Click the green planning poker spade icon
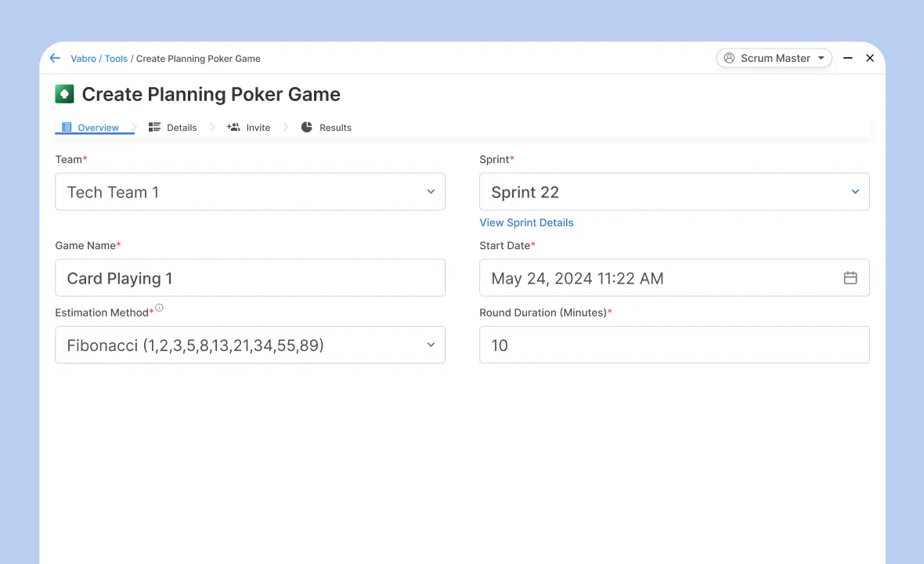This screenshot has height=564, width=924. point(64,94)
